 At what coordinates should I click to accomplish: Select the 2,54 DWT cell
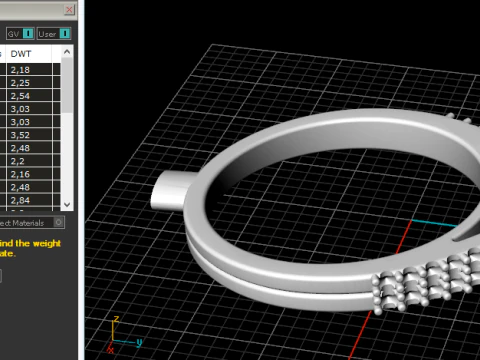[29, 96]
